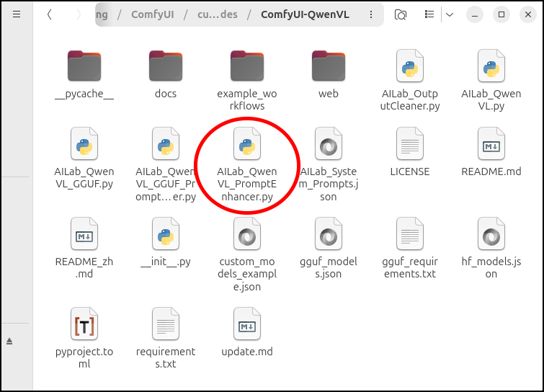
Task: Open the AILab_QwenVL_PromptEnhancer.py file
Action: 247,146
